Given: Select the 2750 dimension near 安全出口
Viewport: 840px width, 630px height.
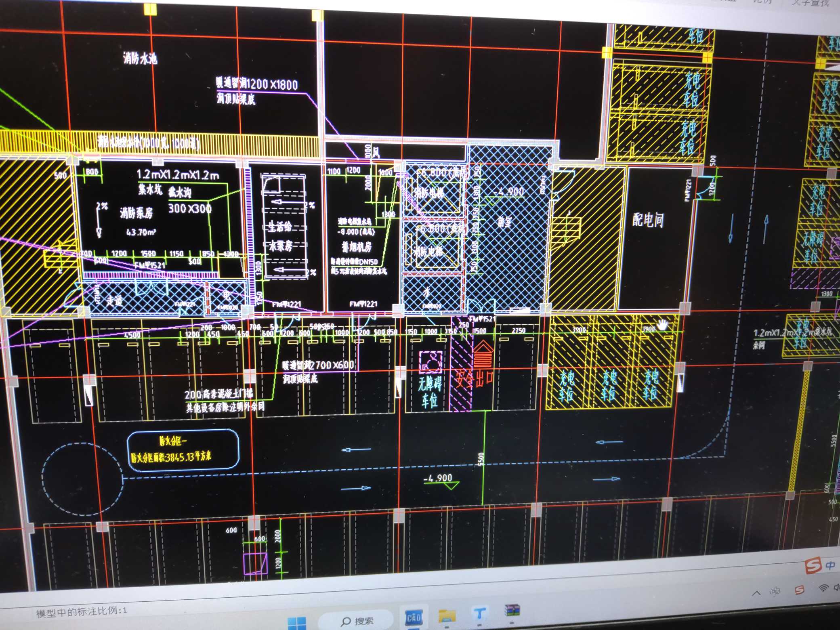Looking at the screenshot, I should 519,330.
